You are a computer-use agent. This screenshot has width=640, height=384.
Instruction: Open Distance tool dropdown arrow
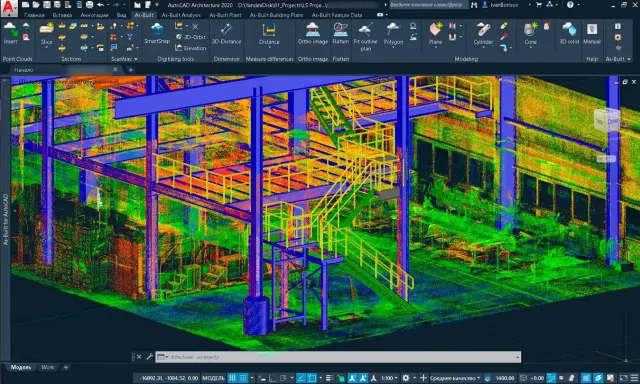269,48
